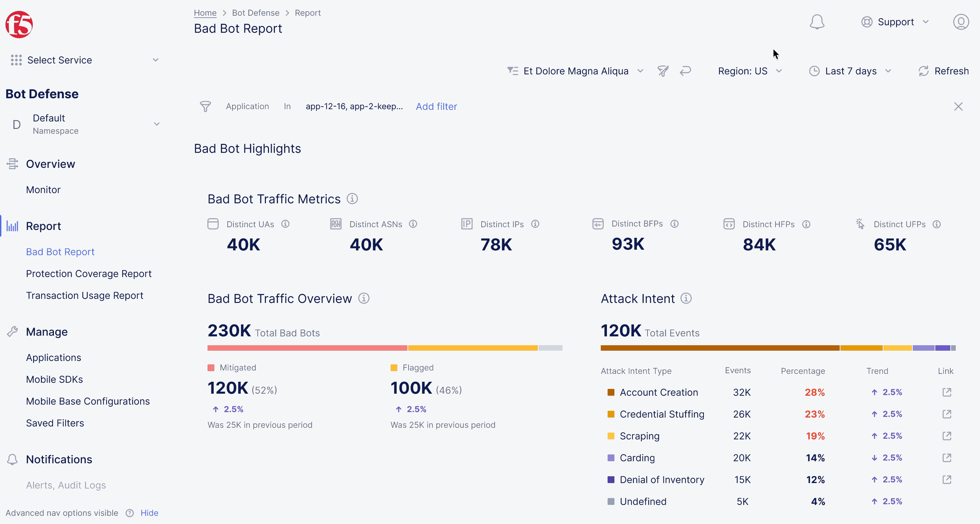The height and width of the screenshot is (524, 980).
Task: Click the Flagged yellow bar segment
Action: pyautogui.click(x=473, y=348)
